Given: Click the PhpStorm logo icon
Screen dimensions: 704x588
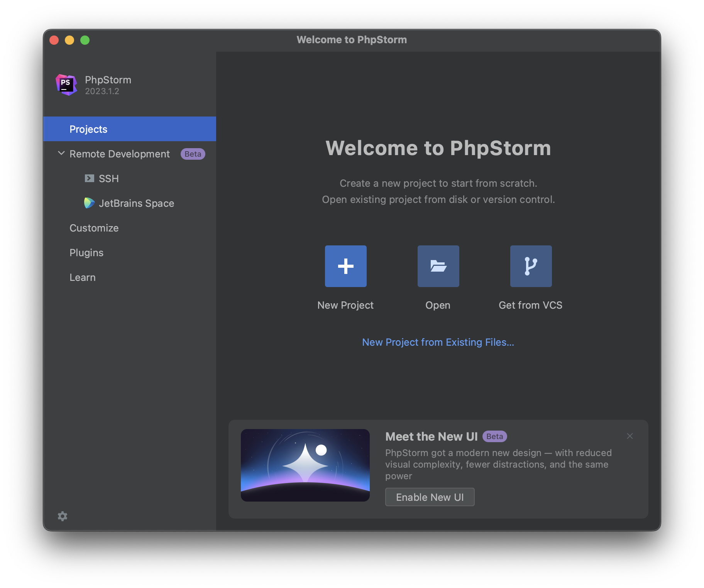Looking at the screenshot, I should point(66,85).
